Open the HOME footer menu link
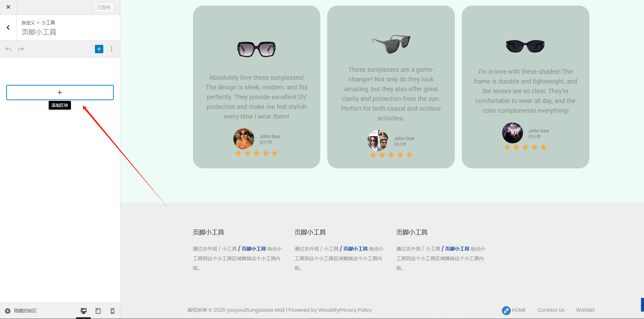This screenshot has width=644, height=319. [x=518, y=310]
